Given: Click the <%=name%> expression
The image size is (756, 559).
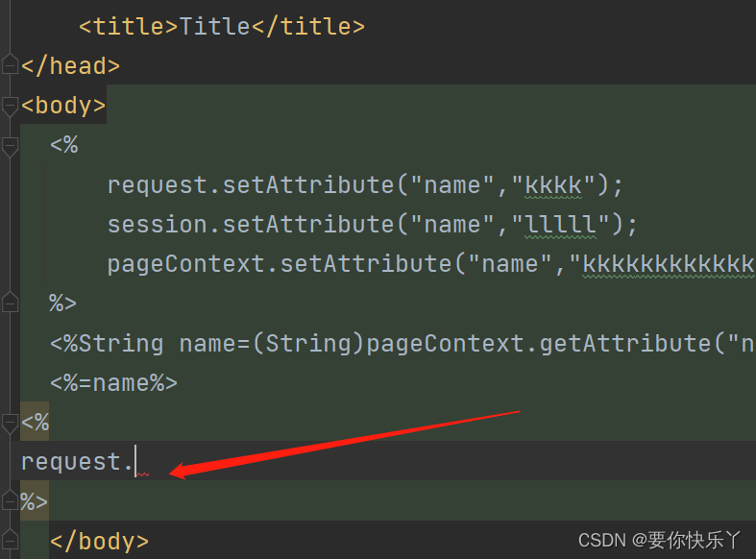Looking at the screenshot, I should pos(113,382).
